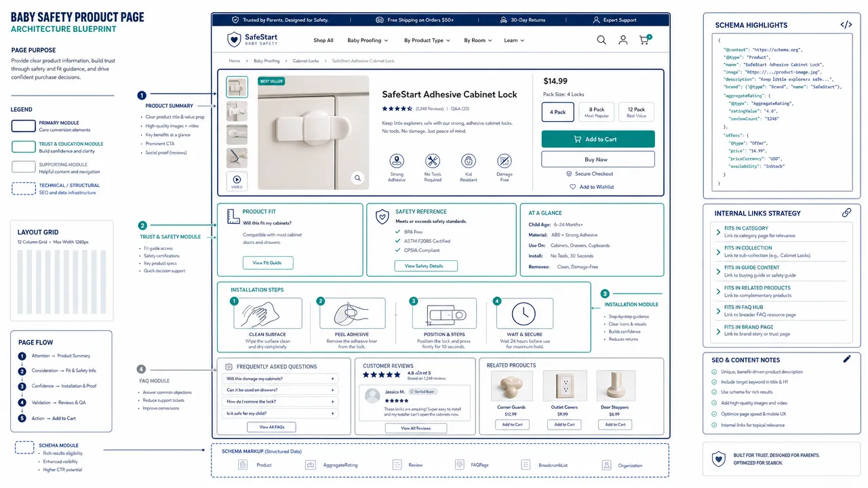Select the 4 Pack size option
This screenshot has height=488, width=868.
pyautogui.click(x=558, y=112)
